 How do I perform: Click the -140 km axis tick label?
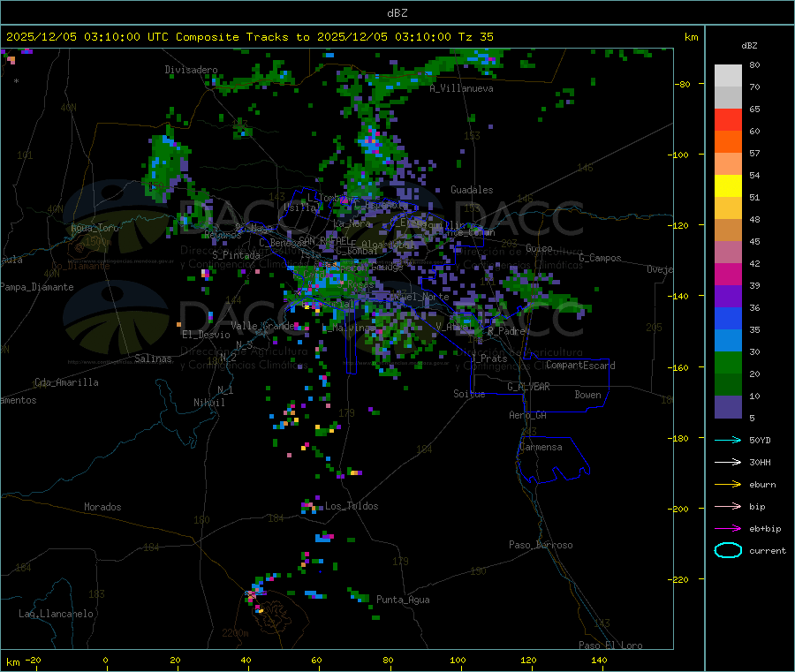(678, 296)
